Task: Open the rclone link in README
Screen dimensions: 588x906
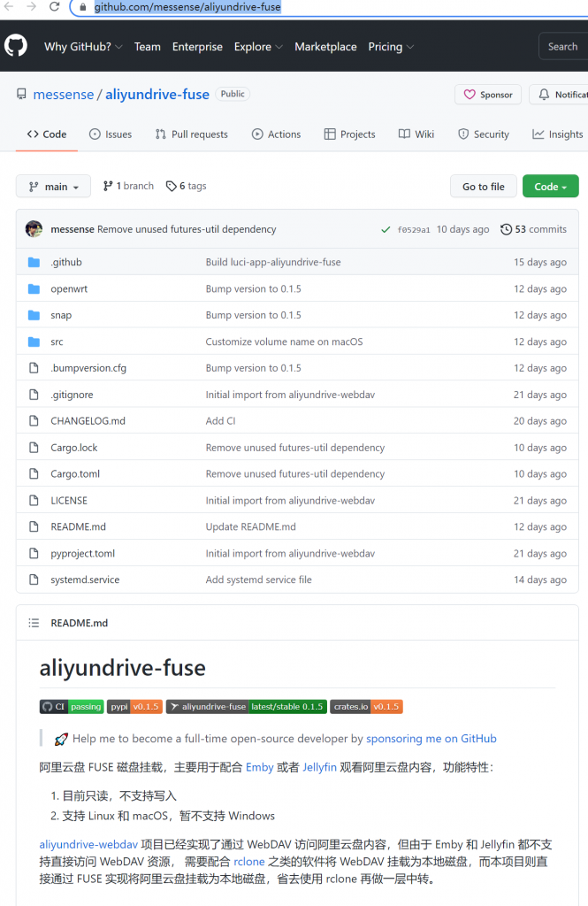Action: tap(249, 862)
